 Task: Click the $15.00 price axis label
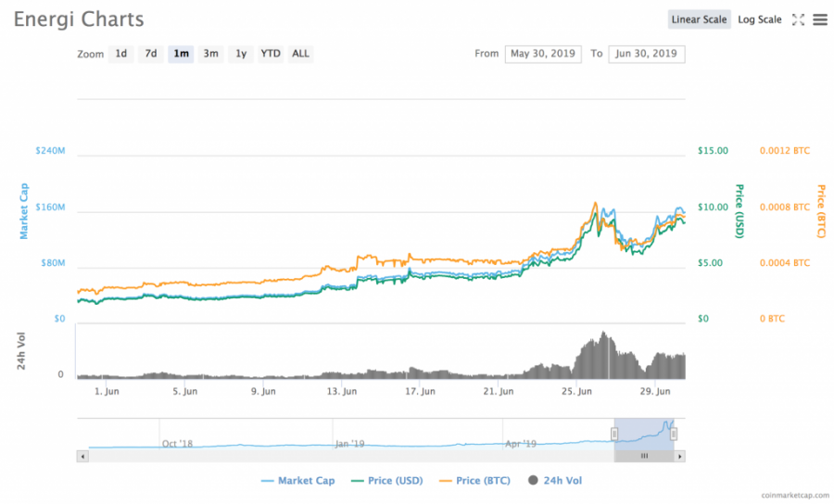713,150
